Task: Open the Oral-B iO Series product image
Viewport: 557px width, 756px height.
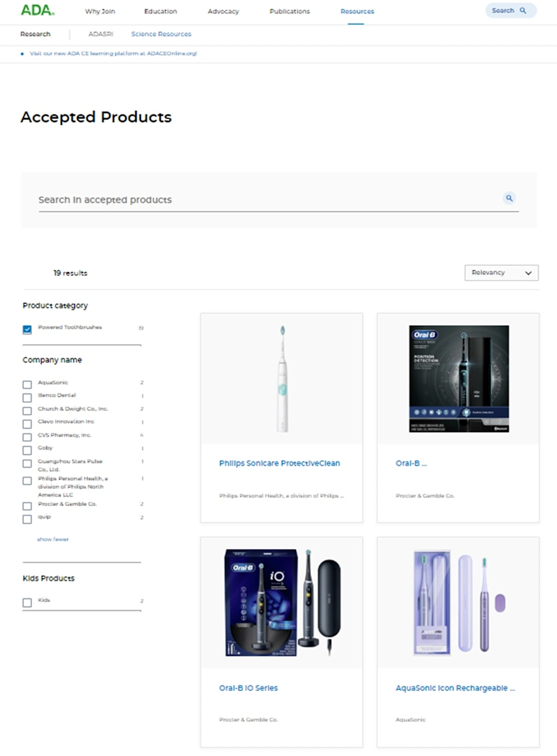Action: pos(282,603)
